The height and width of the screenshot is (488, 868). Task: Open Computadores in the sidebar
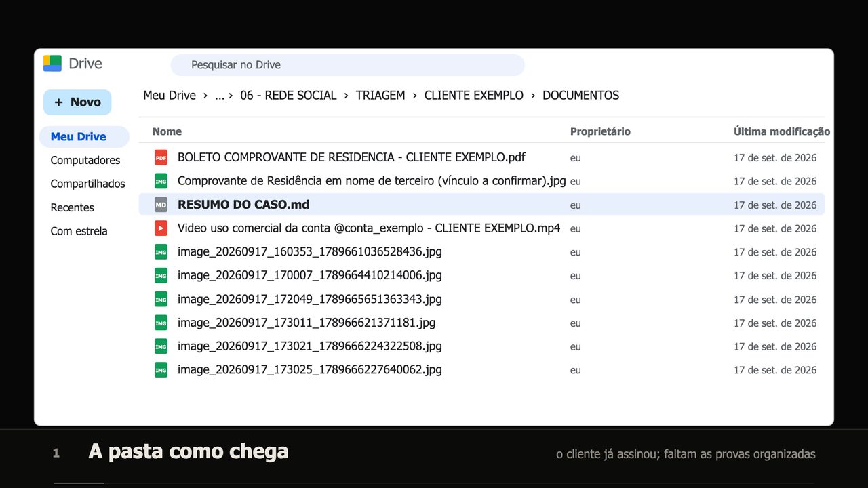[85, 161]
